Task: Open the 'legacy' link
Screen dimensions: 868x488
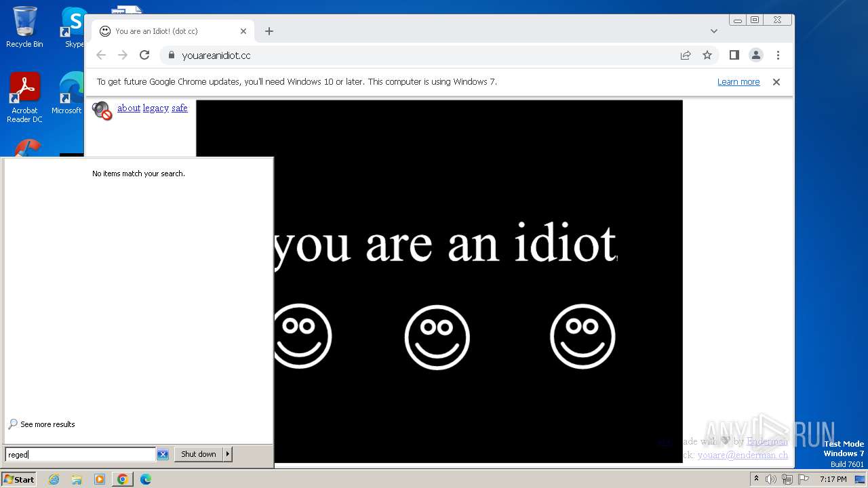Action: pyautogui.click(x=156, y=108)
